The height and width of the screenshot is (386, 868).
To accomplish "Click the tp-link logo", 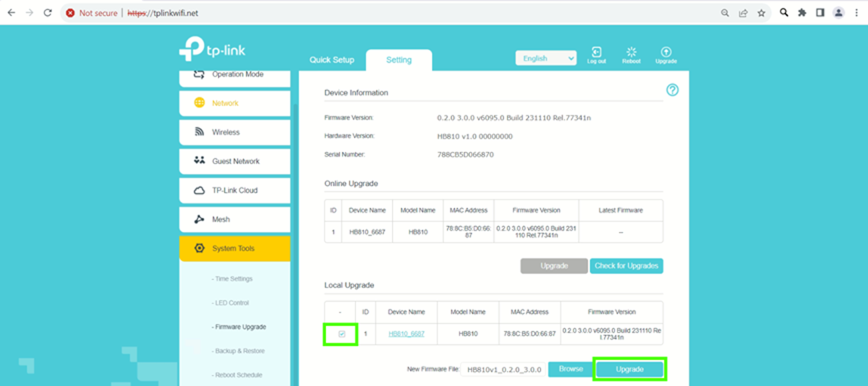I will pyautogui.click(x=212, y=50).
